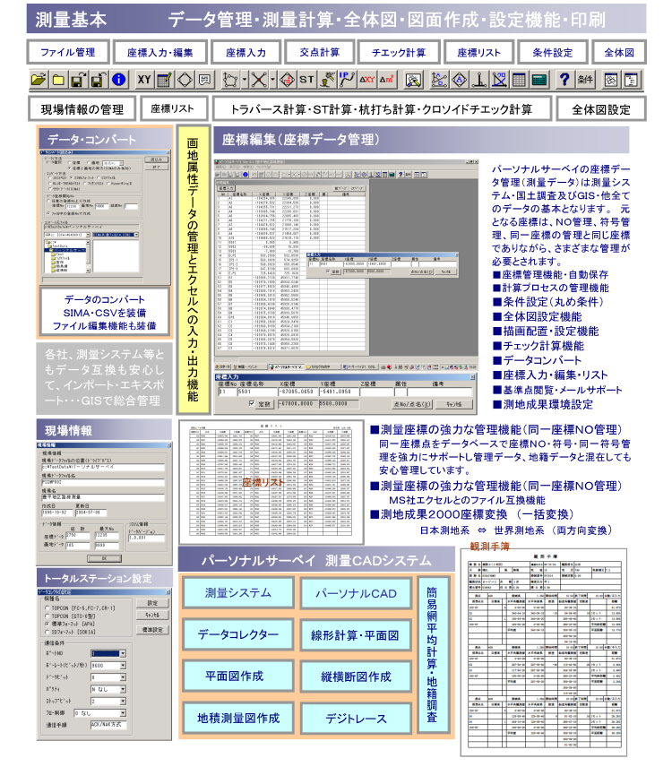Click the 全体図 header box
The image size is (672, 784).
coord(619,52)
